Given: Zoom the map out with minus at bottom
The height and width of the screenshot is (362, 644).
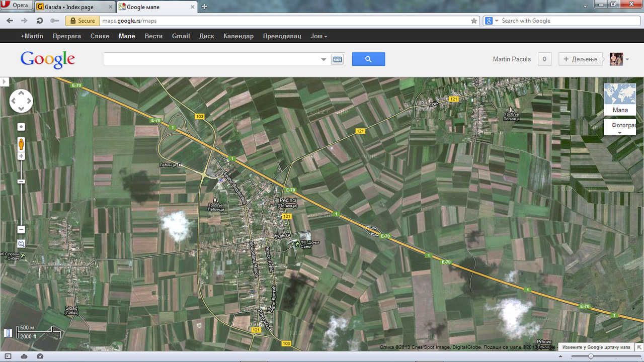Looking at the screenshot, I should click(21, 230).
